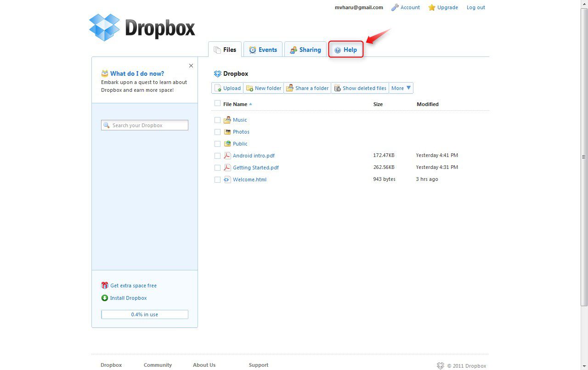Viewport: 588px width, 370px height.
Task: Click the Music folder icon
Action: pos(227,120)
